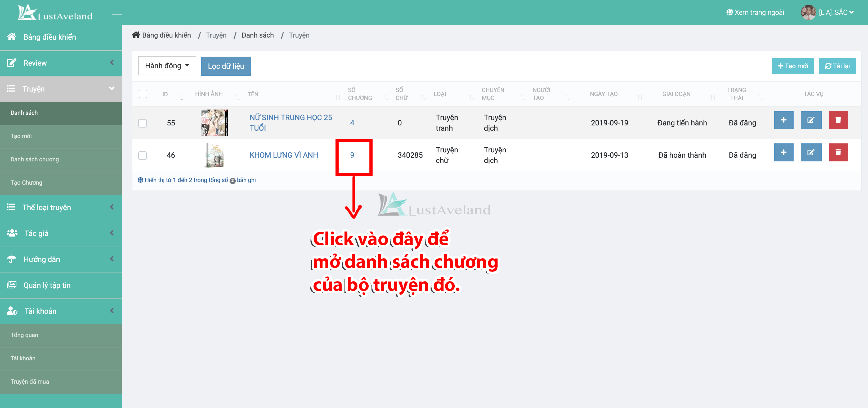Click the list icon beside Truyện in the sidebar
Screen dimensions: 868x408
pyautogui.click(x=11, y=89)
